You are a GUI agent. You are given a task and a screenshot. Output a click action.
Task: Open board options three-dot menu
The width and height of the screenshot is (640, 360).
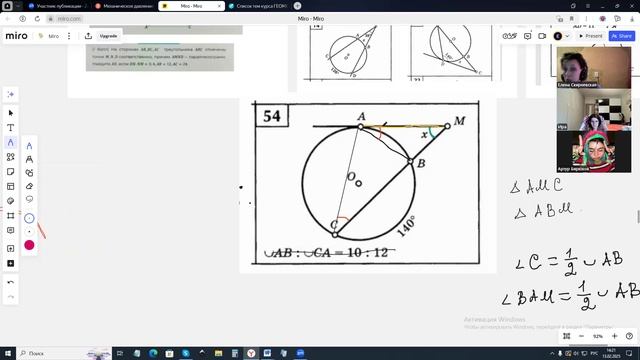click(x=69, y=36)
